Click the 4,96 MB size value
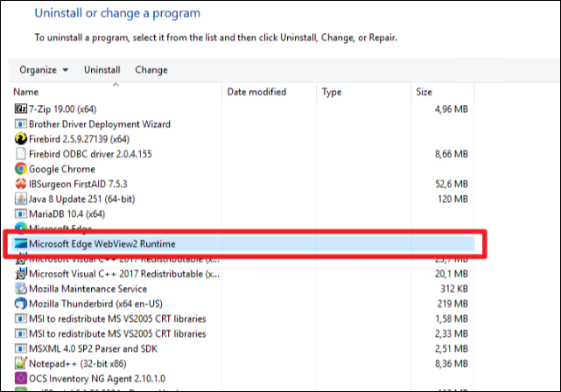Screen dimensions: 561x392 click(451, 108)
